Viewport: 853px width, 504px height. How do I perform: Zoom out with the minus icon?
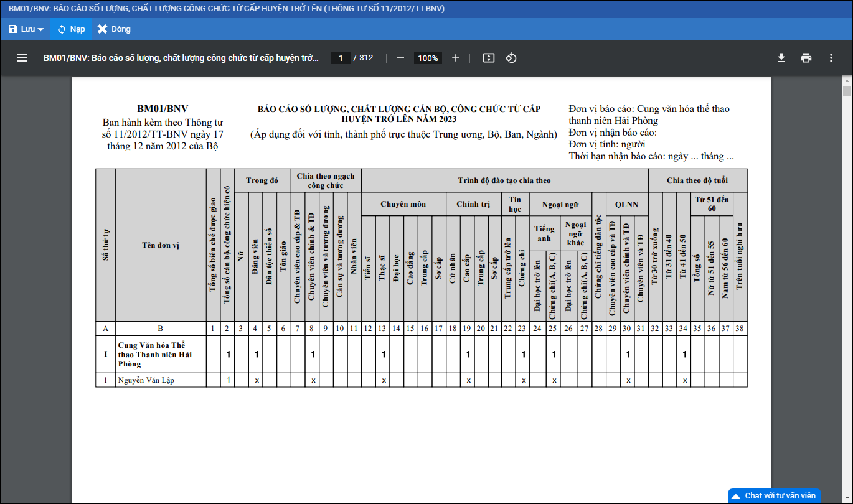pyautogui.click(x=400, y=58)
